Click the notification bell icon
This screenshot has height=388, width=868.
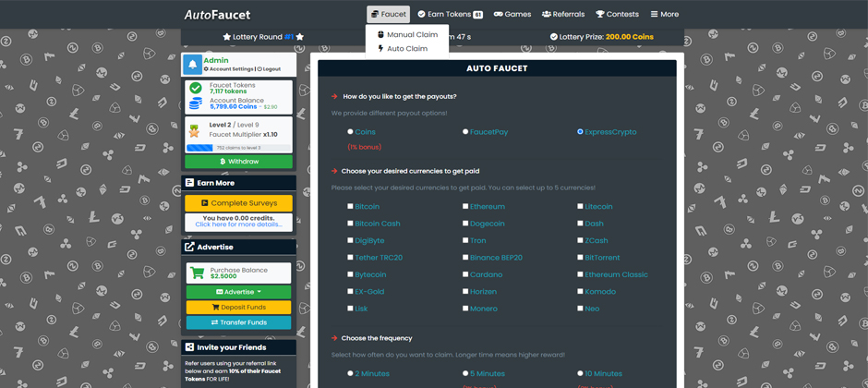[193, 65]
